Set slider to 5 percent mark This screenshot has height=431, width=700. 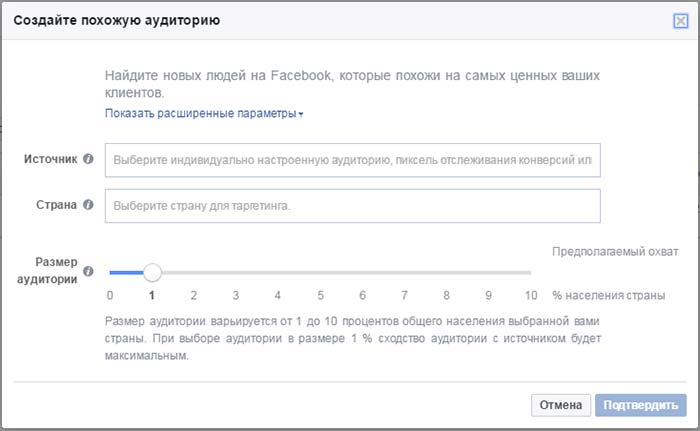pos(320,272)
